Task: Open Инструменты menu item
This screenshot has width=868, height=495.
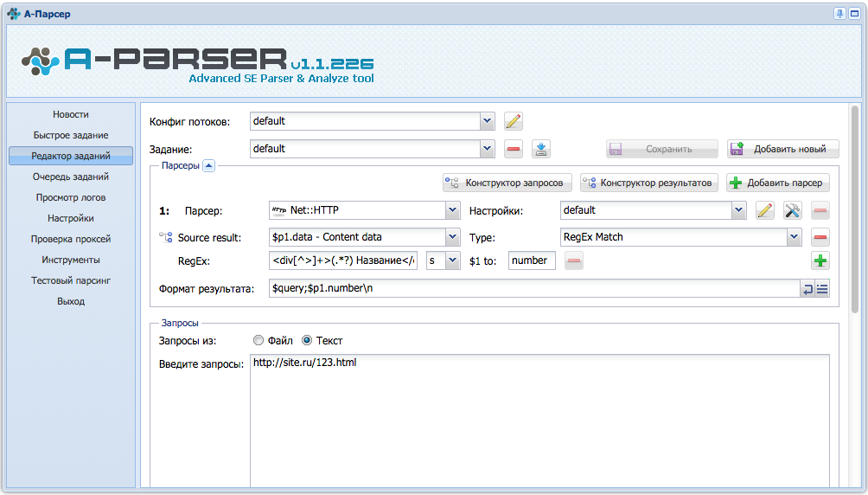Action: [x=71, y=260]
